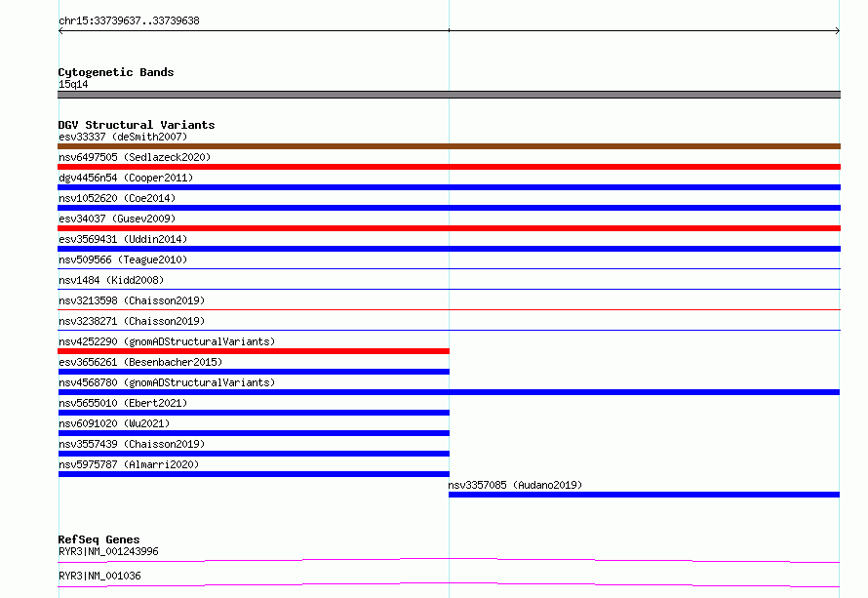Select the blue nsv5655010 variant bar
Screen dimensions: 868x598
pyautogui.click(x=254, y=413)
